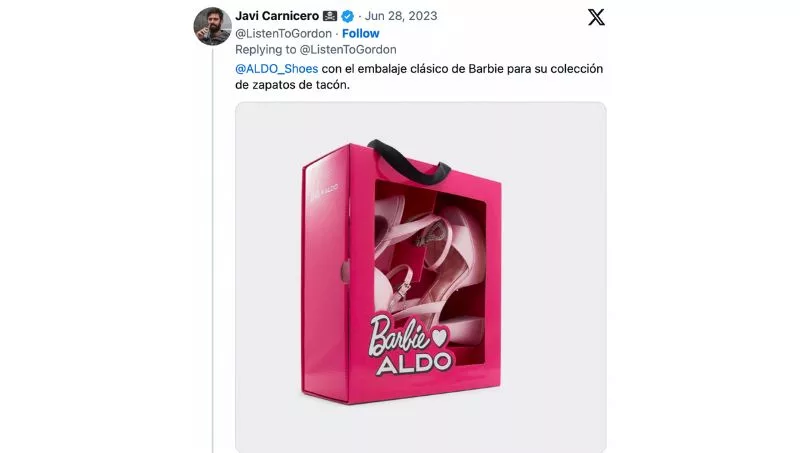The image size is (800, 453).
Task: Click @ListenToGordon in the Replying to line
Action: tap(348, 49)
